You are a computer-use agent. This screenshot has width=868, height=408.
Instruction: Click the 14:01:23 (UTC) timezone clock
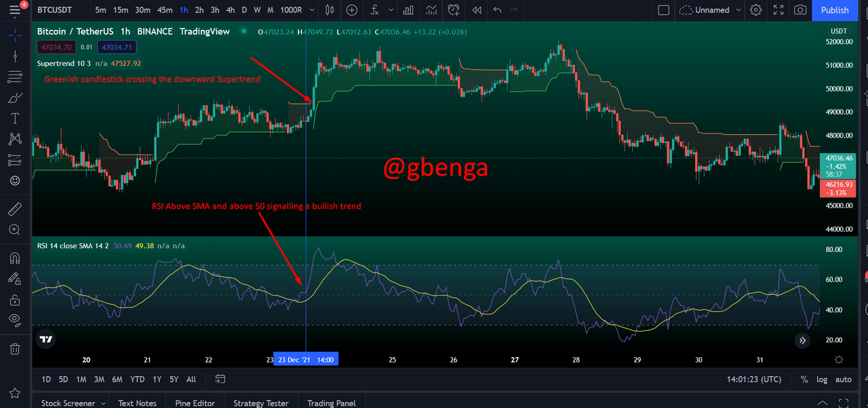pos(753,380)
